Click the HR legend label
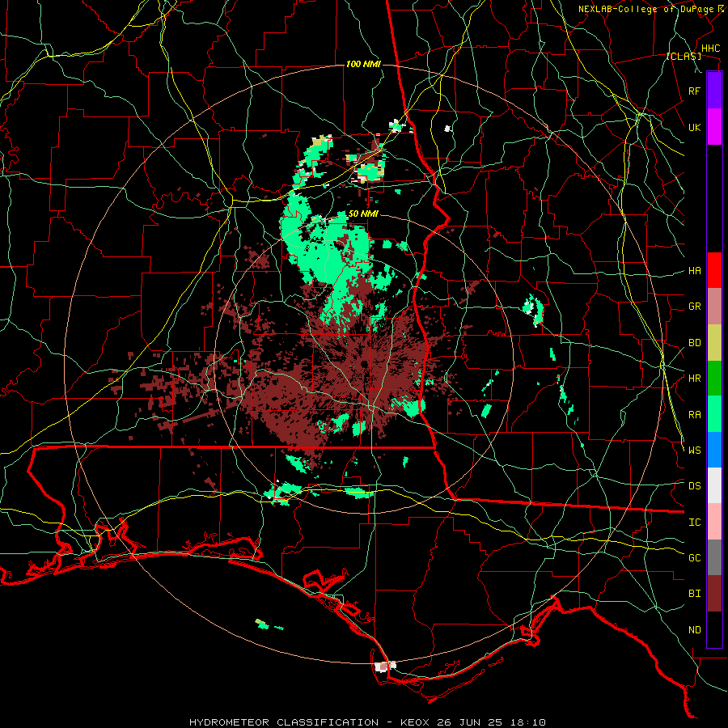This screenshot has height=728, width=728. click(695, 379)
